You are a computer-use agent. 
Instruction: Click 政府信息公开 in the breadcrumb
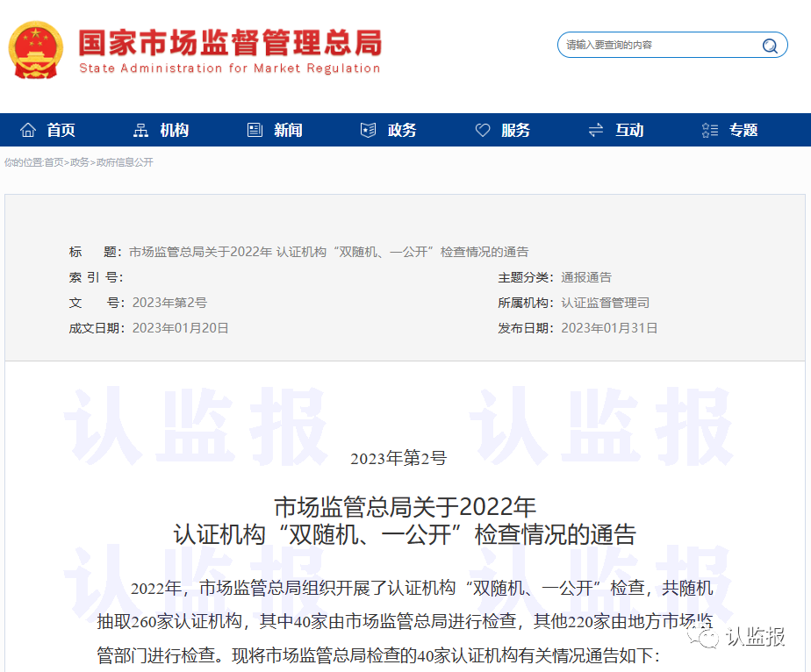point(123,162)
